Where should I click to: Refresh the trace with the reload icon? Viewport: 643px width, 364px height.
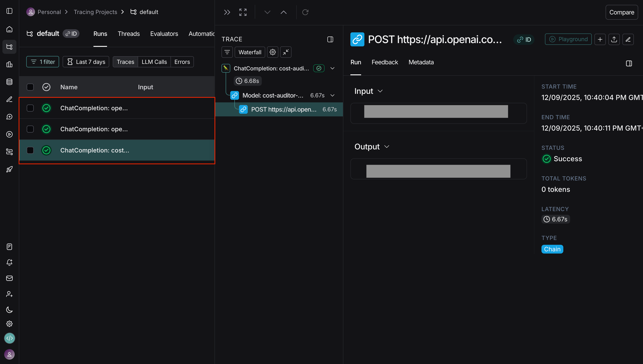click(x=305, y=12)
